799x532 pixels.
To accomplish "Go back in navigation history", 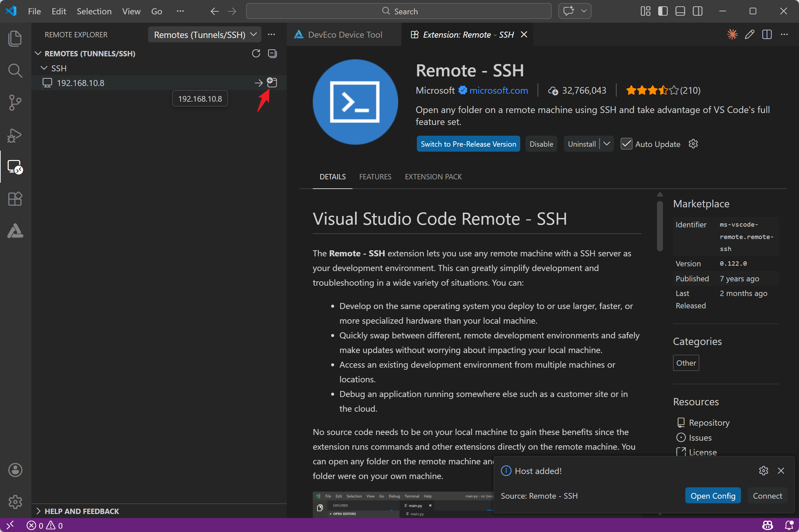I will 214,12.
